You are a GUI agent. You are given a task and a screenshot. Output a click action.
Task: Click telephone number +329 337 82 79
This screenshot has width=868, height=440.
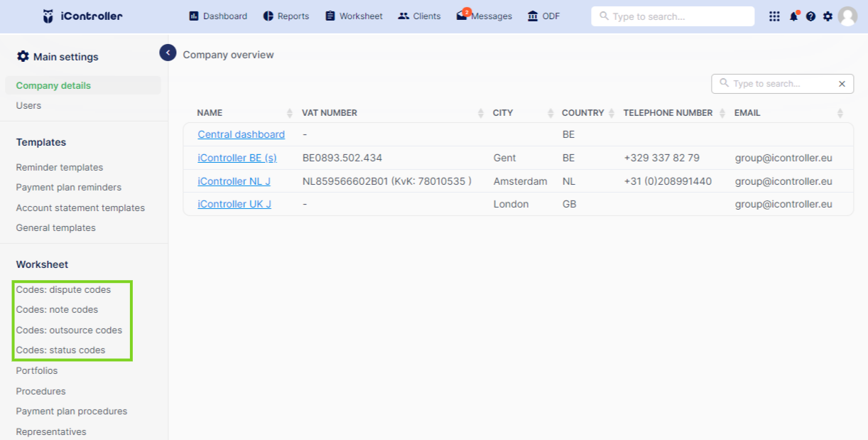(662, 158)
